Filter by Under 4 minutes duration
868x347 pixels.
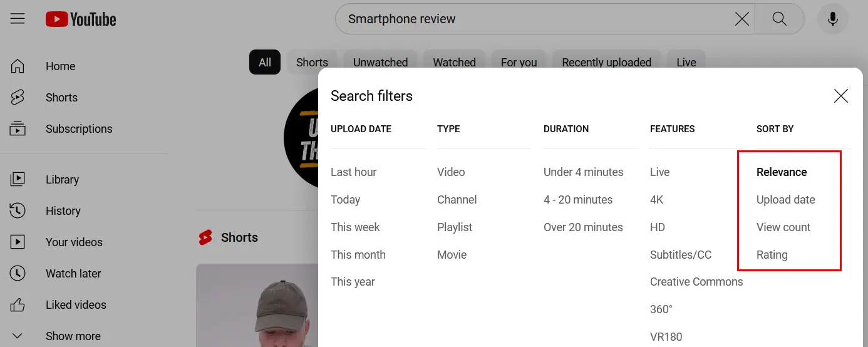[583, 172]
